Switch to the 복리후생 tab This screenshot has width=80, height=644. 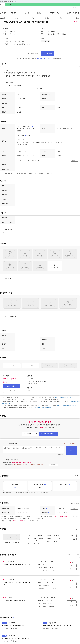pos(47,18)
